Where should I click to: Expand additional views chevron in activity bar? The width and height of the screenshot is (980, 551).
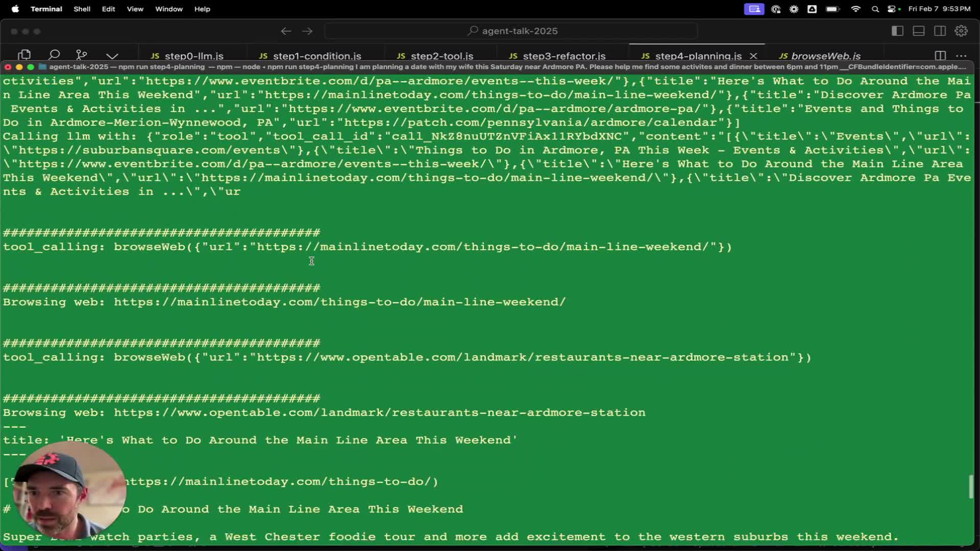tap(112, 55)
